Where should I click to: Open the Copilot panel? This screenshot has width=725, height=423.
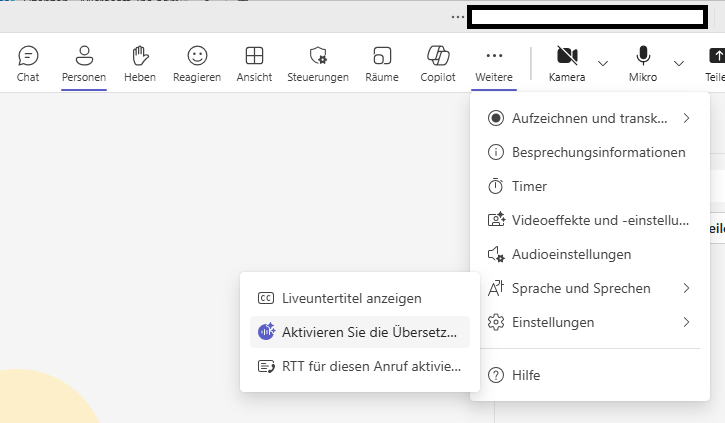coord(438,64)
